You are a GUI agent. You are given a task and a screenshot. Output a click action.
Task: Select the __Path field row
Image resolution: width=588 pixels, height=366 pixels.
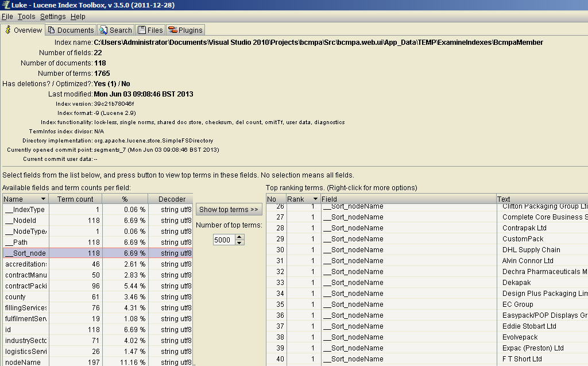98,242
